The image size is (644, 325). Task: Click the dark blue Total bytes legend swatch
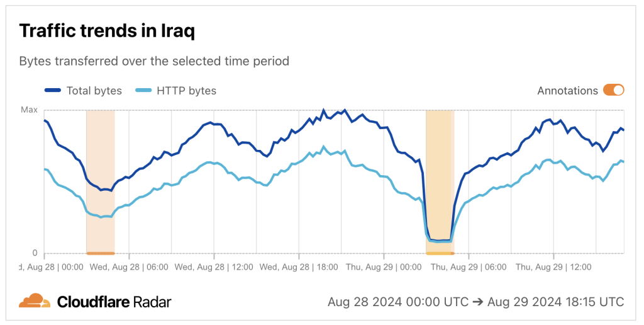click(52, 91)
